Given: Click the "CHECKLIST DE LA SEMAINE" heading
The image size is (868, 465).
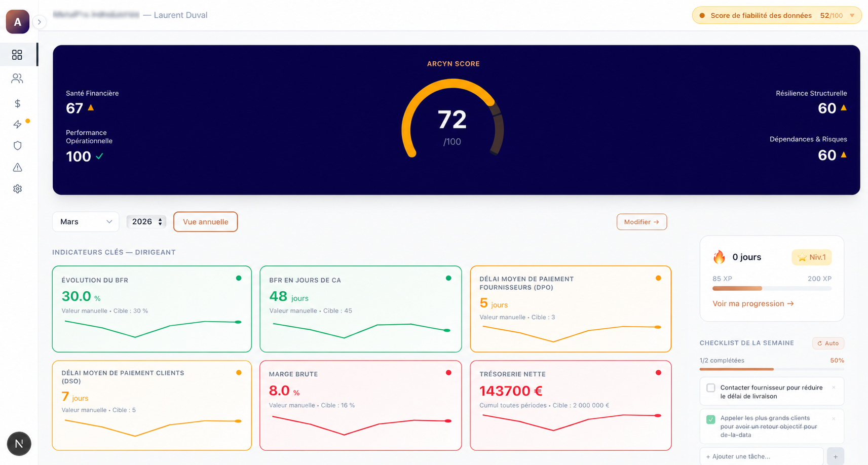Looking at the screenshot, I should 747,343.
